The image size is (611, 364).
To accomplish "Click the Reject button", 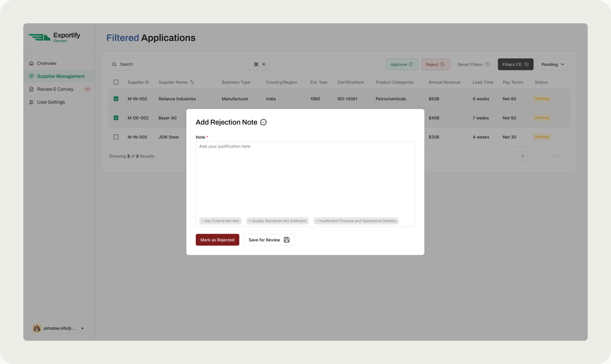I will point(435,64).
